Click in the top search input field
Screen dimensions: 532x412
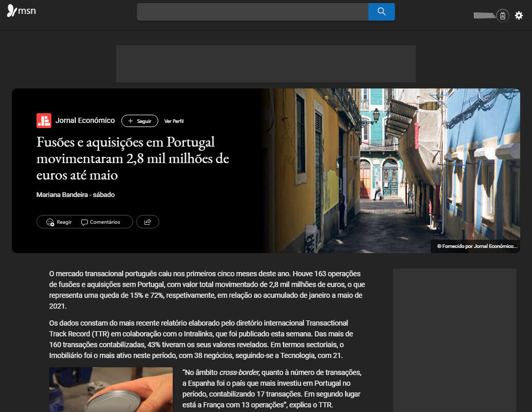(x=252, y=12)
